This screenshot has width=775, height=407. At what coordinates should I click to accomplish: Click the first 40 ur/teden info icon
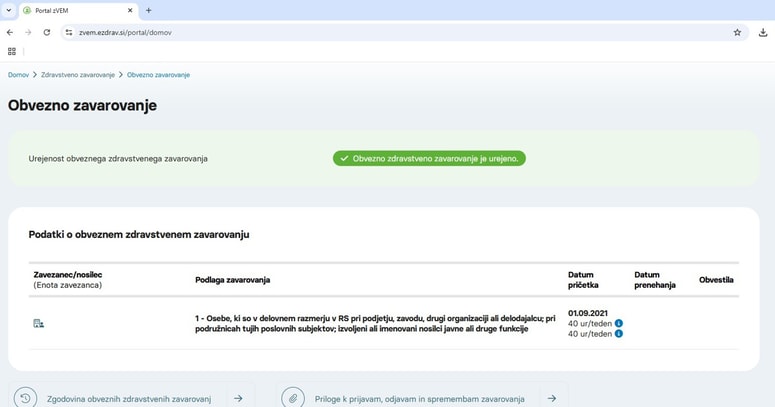pos(618,323)
